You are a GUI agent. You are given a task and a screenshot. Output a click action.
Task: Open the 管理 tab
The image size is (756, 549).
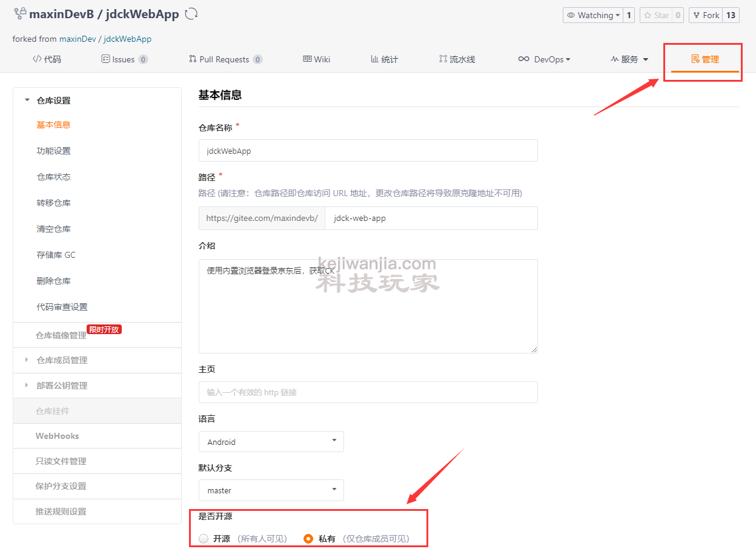pyautogui.click(x=705, y=59)
